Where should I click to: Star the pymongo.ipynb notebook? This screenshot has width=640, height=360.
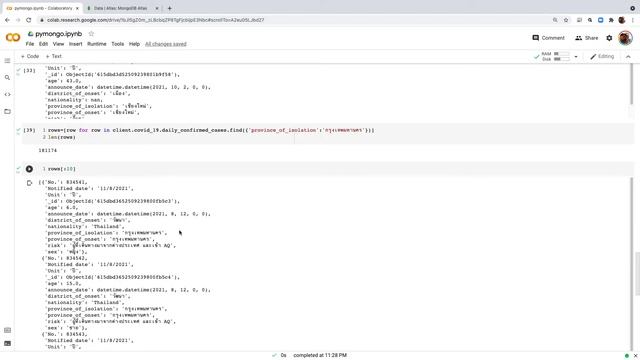pos(91,34)
